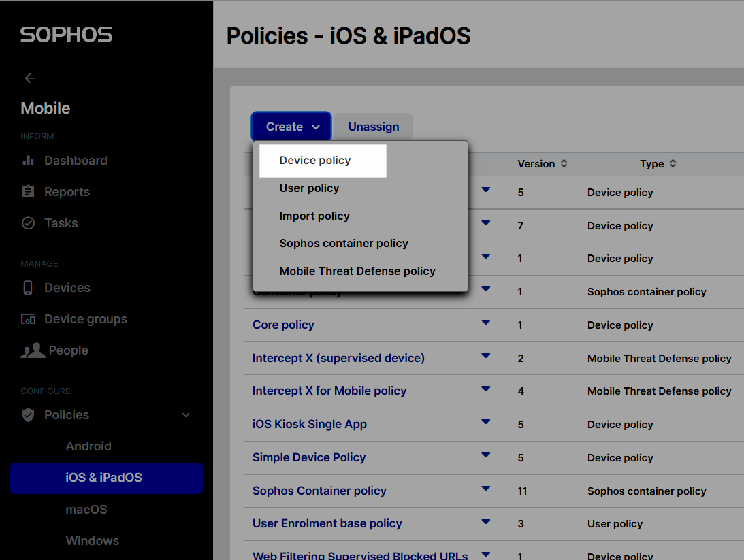This screenshot has width=744, height=560.
Task: Click the Mobile heading in sidebar
Action: pyautogui.click(x=46, y=108)
